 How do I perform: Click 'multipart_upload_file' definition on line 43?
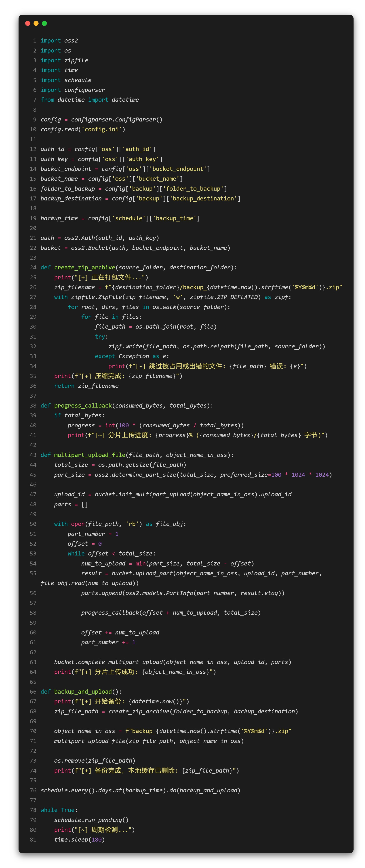[90, 455]
